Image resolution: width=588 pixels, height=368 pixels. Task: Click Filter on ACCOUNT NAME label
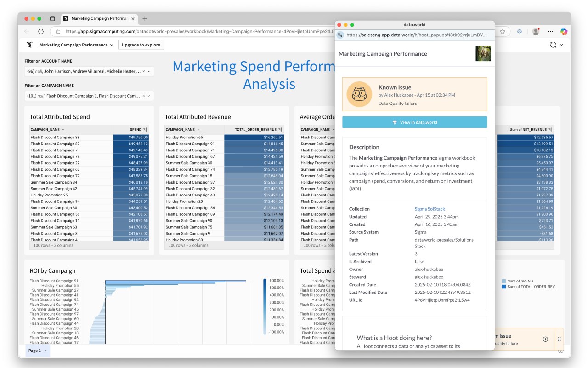point(48,61)
